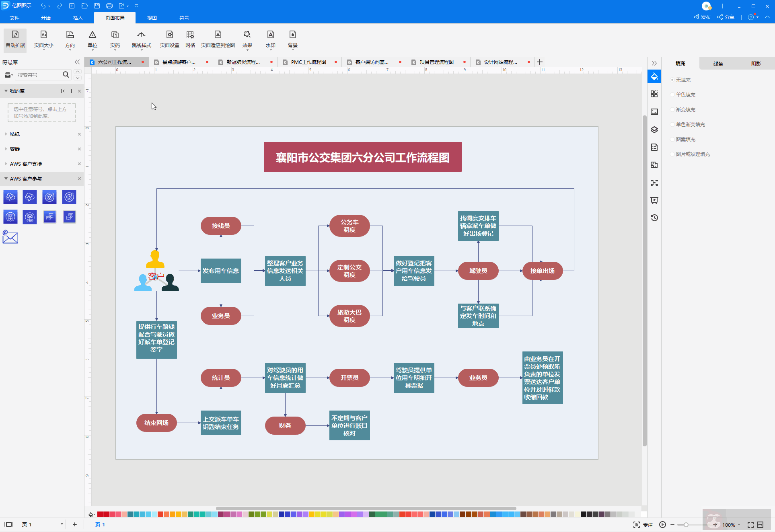Open the Watermark (水印) tool
The image size is (775, 532).
pyautogui.click(x=270, y=39)
